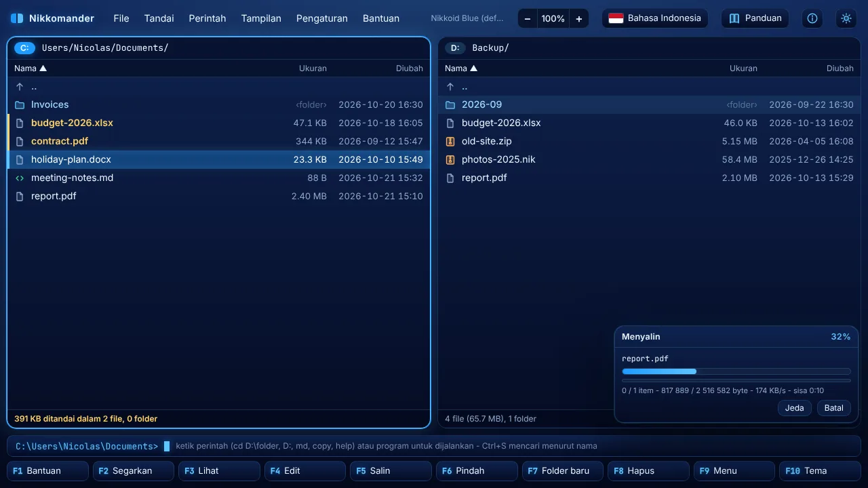Open the File menu
Viewport: 868px width, 488px height.
(x=121, y=18)
